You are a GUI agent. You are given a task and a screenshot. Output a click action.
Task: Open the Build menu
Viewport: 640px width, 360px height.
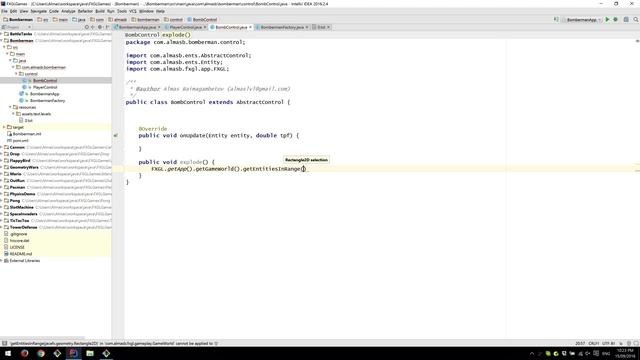click(100, 11)
